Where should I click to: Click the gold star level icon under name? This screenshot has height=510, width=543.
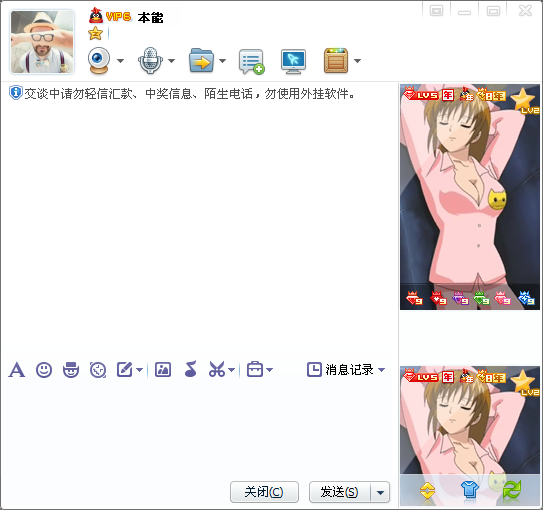95,34
